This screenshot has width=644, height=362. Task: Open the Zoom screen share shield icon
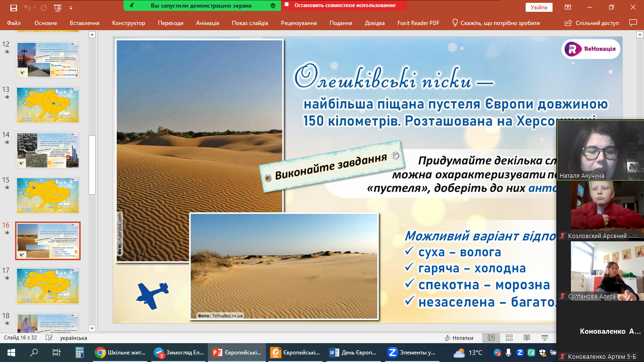[x=272, y=6]
